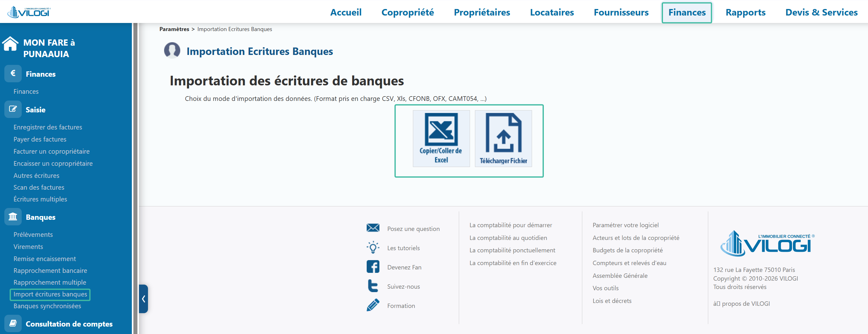Open Encaisser un copropriétaire

[x=53, y=164]
